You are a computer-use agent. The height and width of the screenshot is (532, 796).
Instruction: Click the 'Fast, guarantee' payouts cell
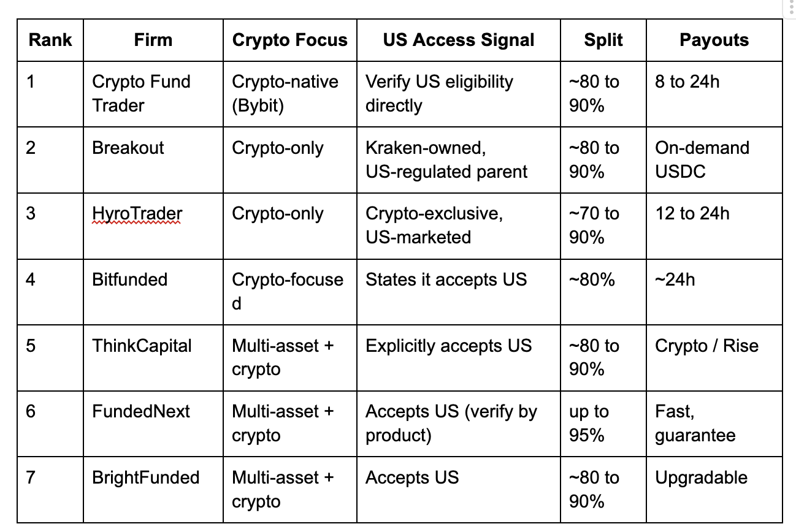(x=714, y=424)
